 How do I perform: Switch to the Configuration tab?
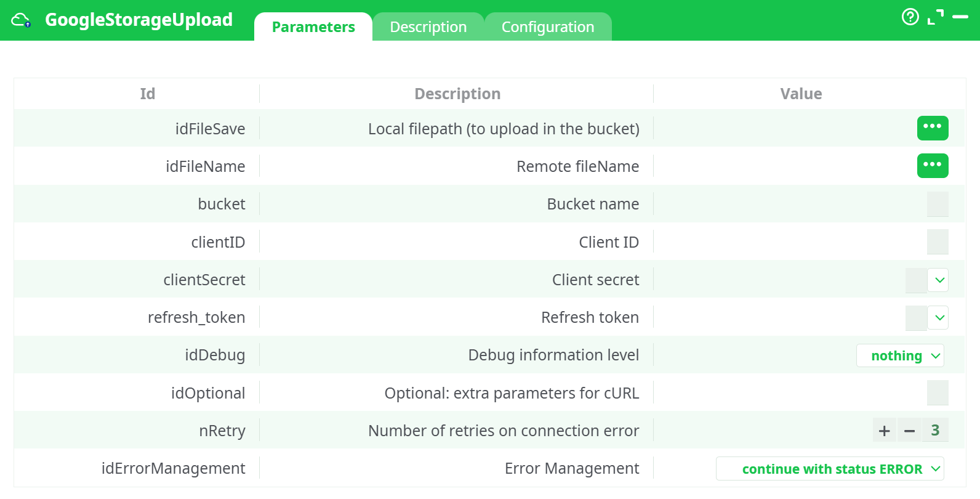tap(547, 27)
